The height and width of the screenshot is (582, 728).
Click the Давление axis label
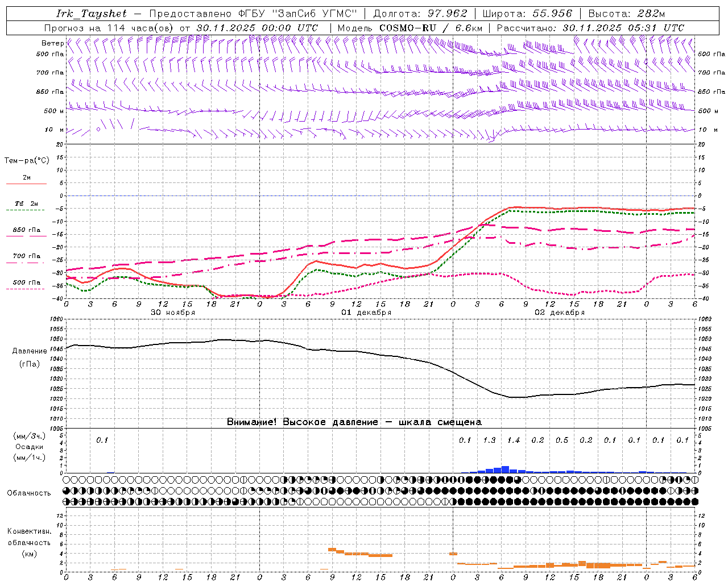click(30, 351)
